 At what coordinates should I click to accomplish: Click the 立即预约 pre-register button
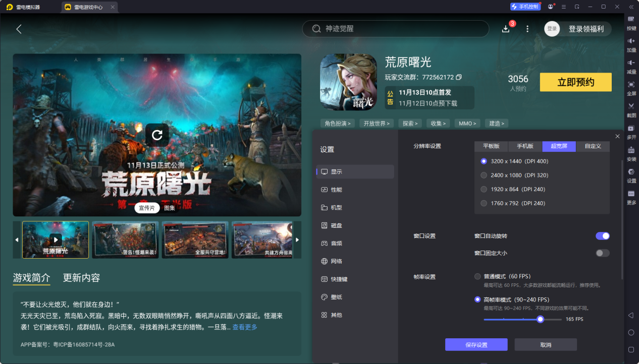[575, 82]
